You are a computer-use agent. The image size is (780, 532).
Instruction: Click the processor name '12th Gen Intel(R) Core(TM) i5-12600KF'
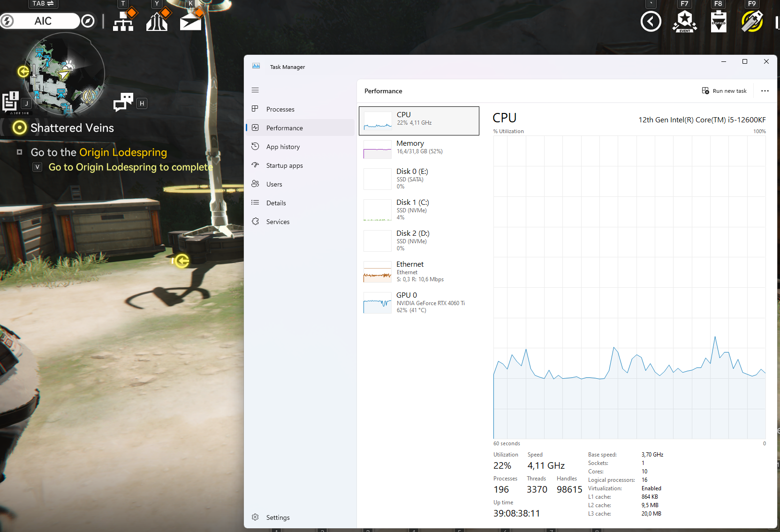point(702,120)
